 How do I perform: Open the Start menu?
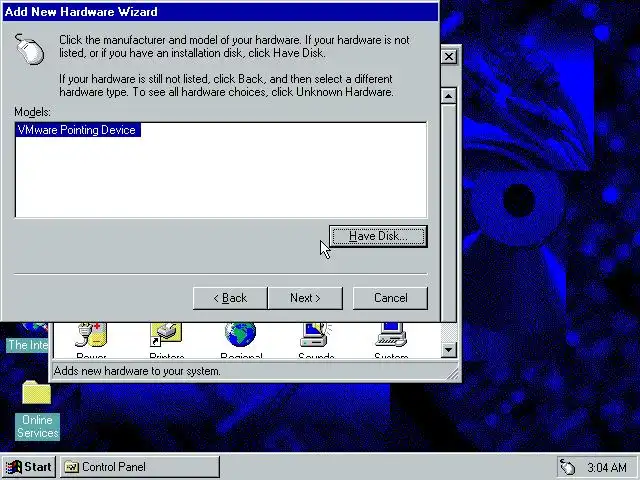point(29,467)
